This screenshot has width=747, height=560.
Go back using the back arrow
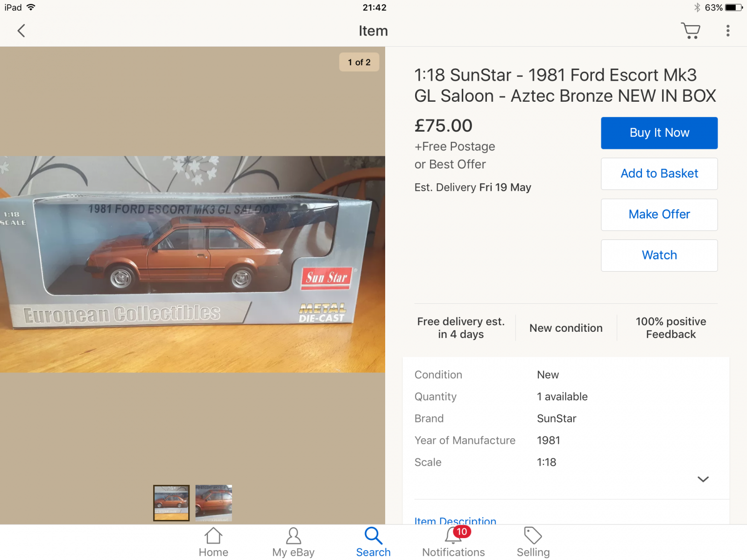tap(21, 31)
